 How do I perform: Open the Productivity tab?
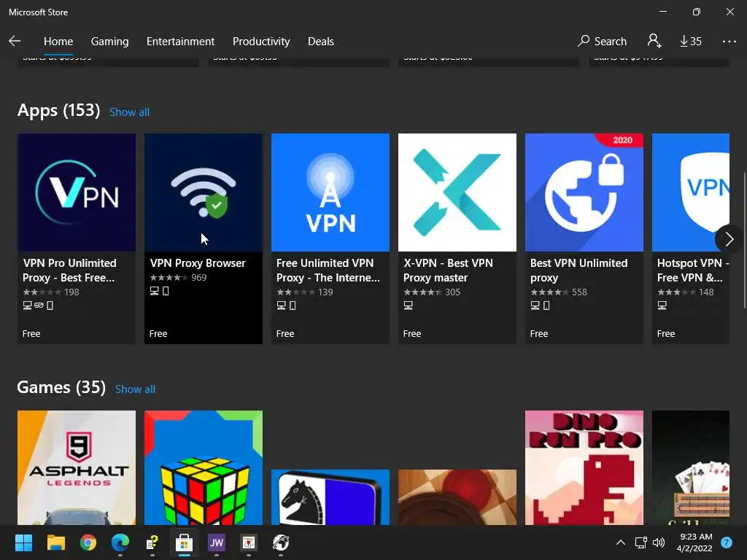261,42
